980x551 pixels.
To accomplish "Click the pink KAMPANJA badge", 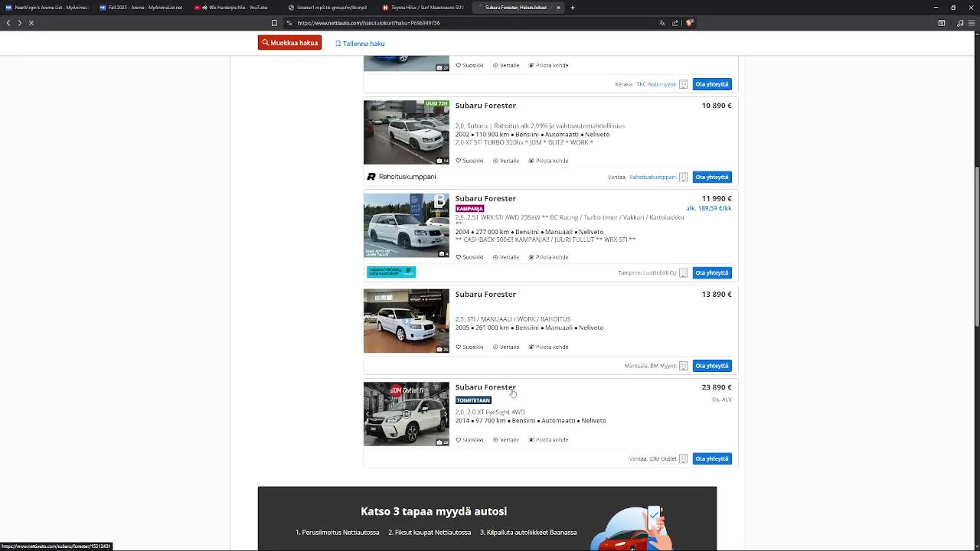I will point(469,208).
